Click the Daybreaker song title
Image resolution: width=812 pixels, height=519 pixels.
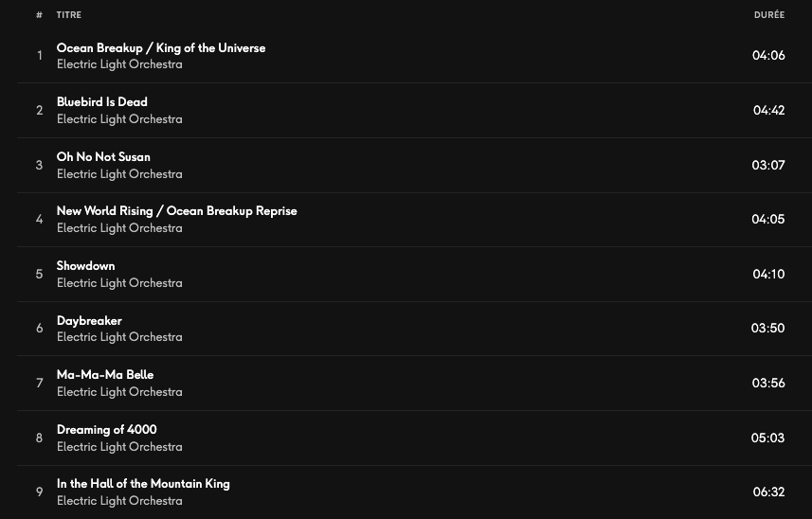pyautogui.click(x=89, y=321)
